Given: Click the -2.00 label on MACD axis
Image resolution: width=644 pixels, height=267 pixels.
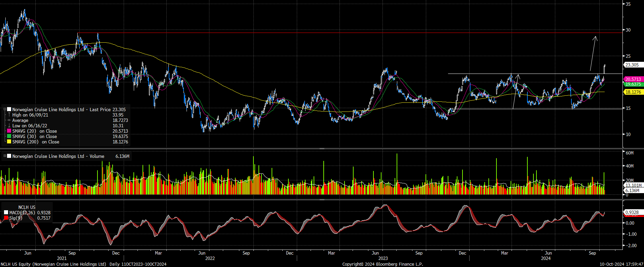Looking at the screenshot, I should click(x=631, y=246).
